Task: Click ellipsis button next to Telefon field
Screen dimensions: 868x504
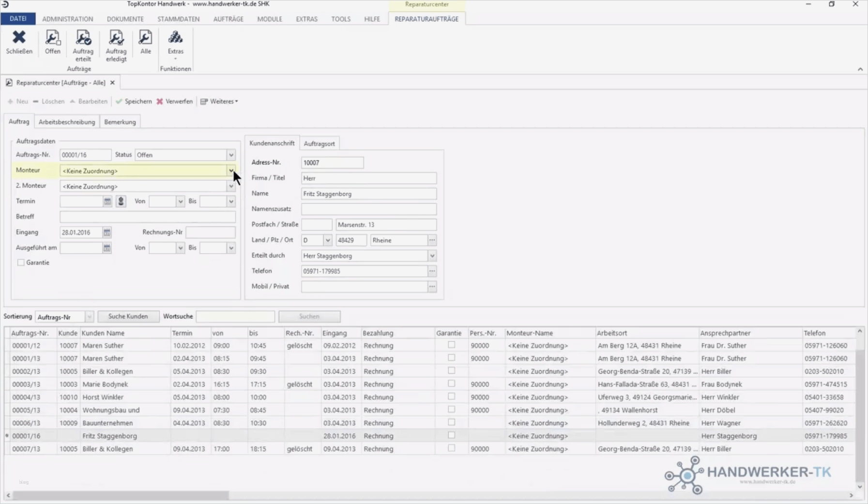Action: click(x=432, y=271)
